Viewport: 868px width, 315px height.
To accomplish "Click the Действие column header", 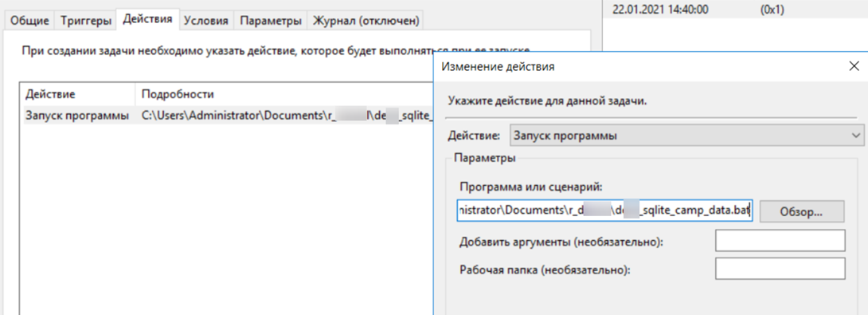I will pos(77,94).
